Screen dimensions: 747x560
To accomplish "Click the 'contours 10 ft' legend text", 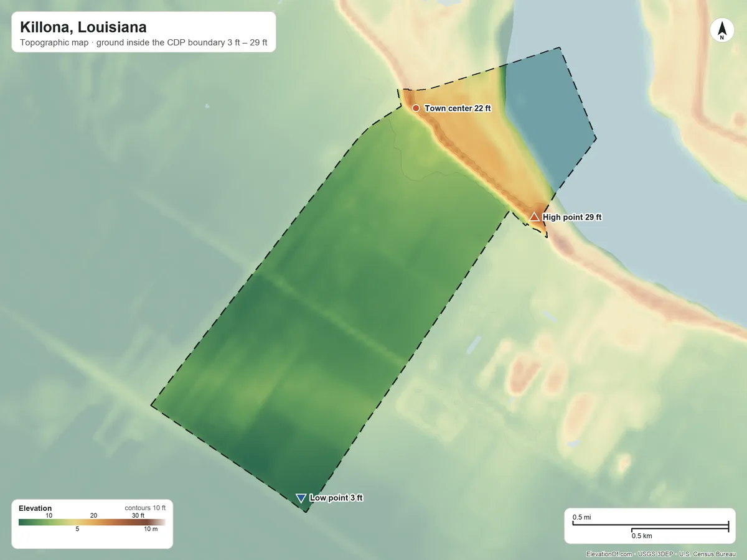I will coord(145,508).
